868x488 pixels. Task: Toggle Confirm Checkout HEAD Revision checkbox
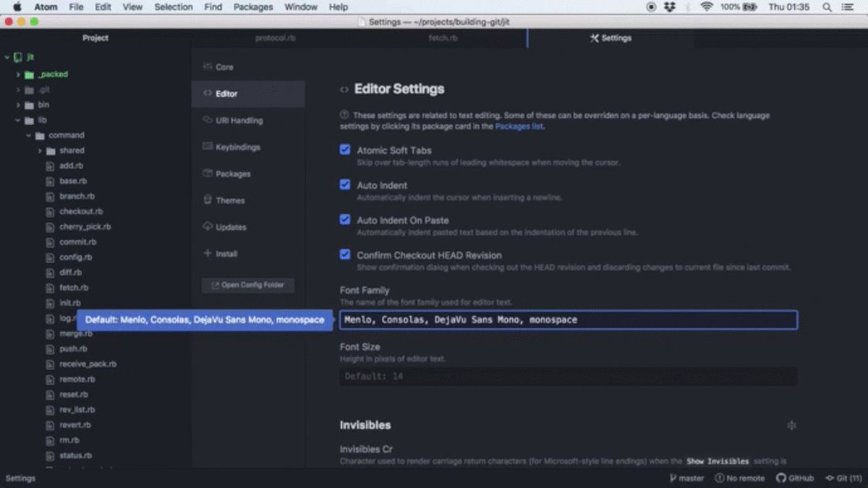pyautogui.click(x=345, y=254)
